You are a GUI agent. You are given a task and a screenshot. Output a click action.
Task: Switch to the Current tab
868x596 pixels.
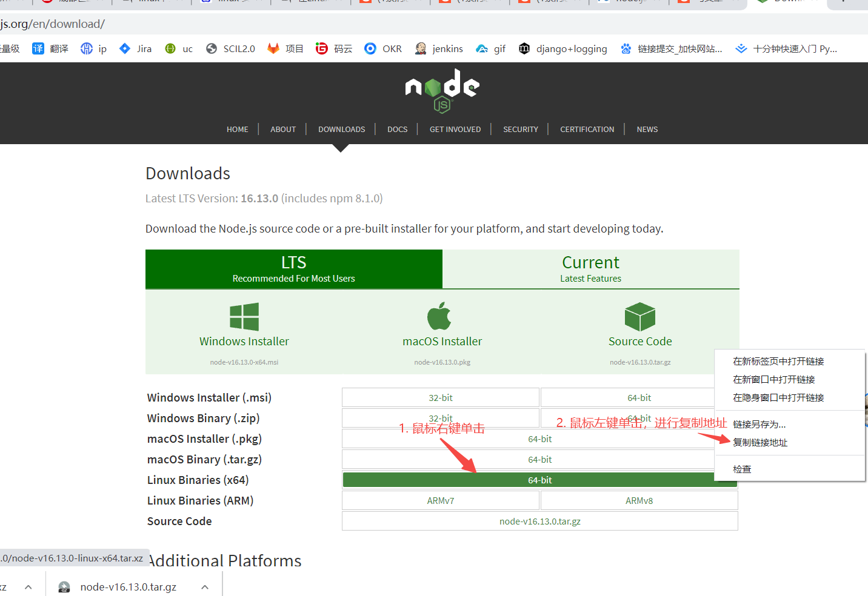click(590, 269)
